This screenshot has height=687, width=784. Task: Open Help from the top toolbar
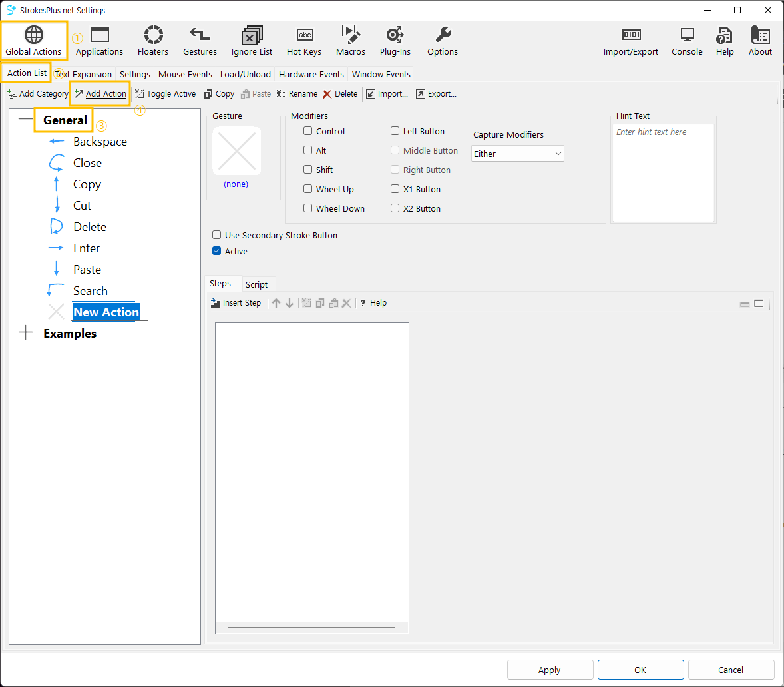pos(725,41)
